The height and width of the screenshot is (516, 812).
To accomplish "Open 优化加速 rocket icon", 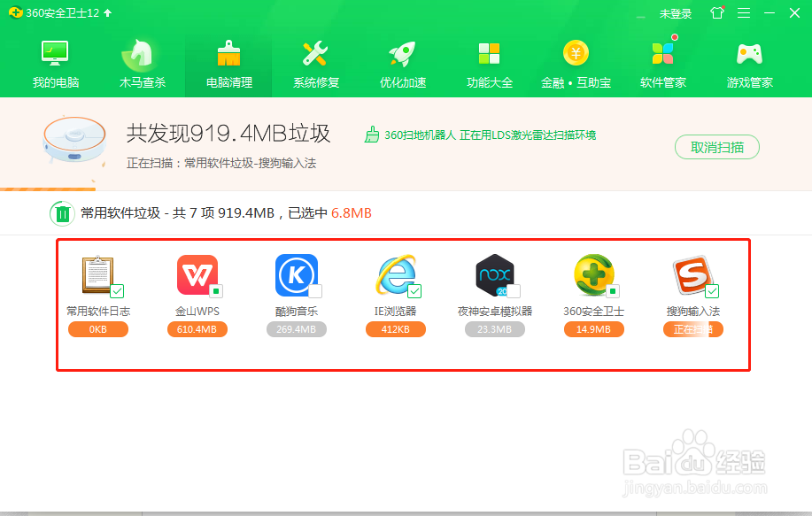I will tap(402, 53).
